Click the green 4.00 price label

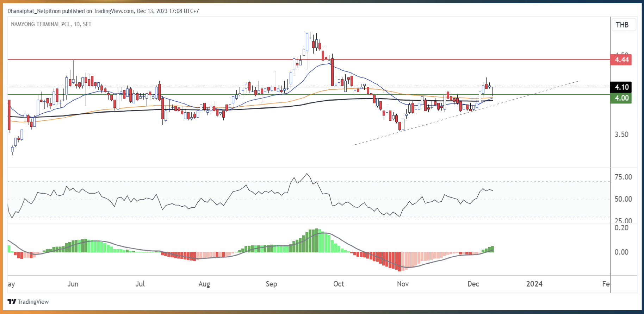(621, 98)
